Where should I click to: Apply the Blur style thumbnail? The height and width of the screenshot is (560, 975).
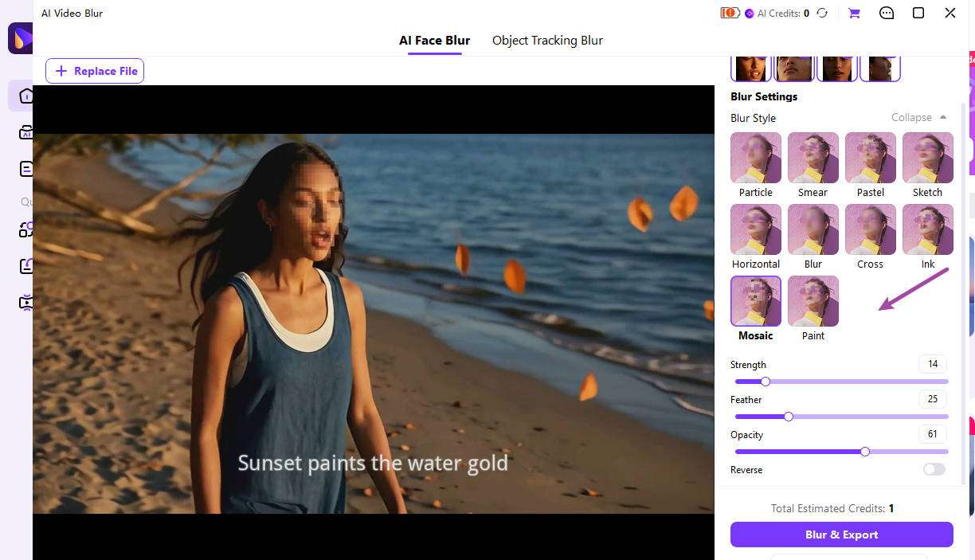(813, 229)
